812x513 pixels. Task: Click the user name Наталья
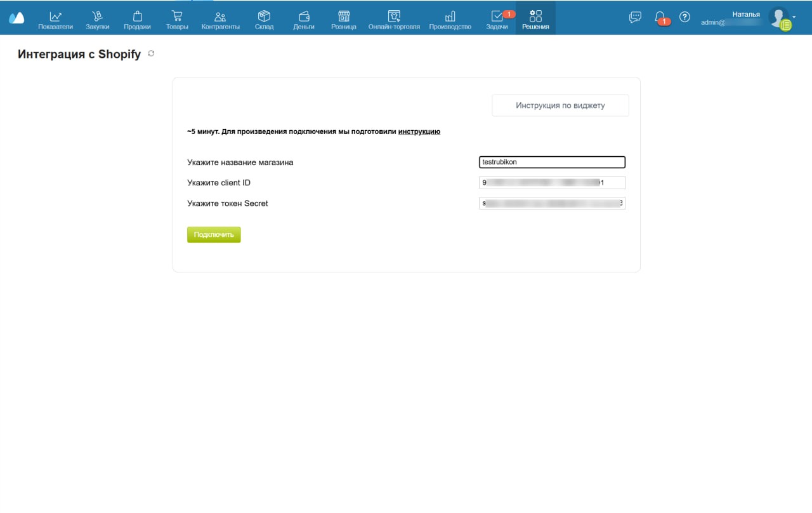click(x=746, y=14)
